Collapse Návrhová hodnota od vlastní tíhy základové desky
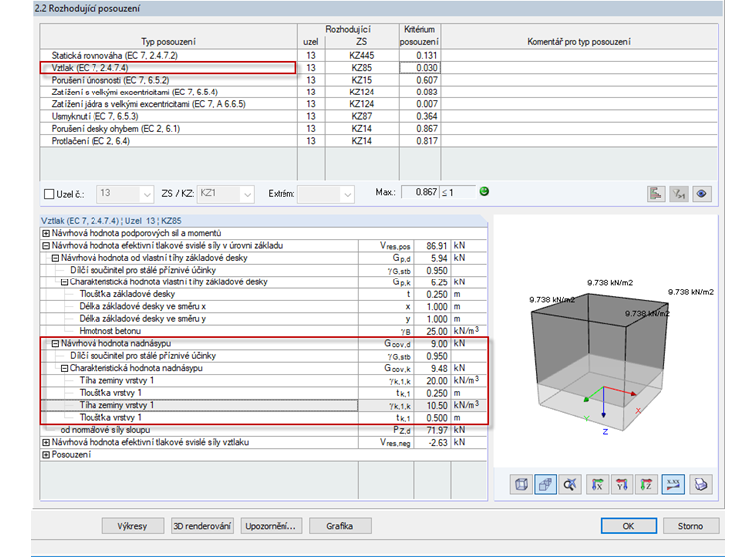 click(x=55, y=258)
